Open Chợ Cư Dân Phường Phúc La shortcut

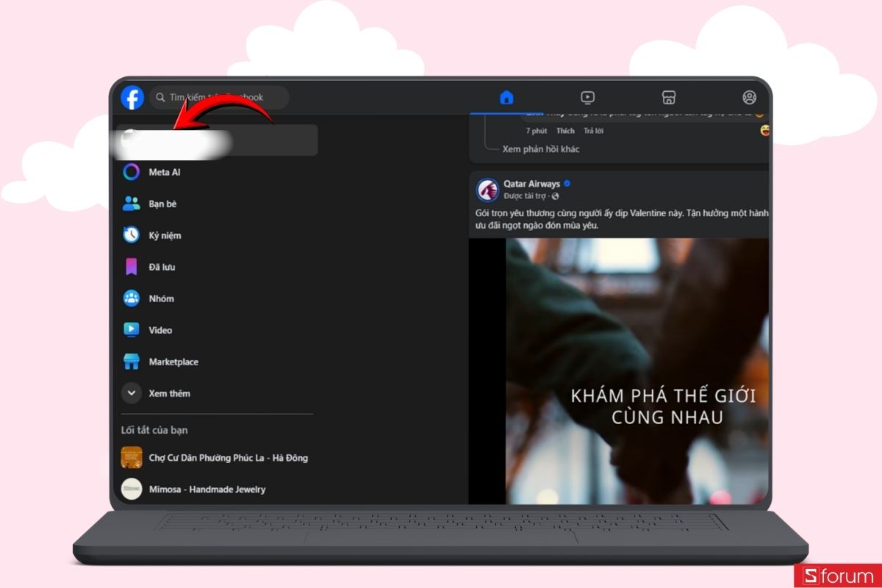tap(228, 458)
